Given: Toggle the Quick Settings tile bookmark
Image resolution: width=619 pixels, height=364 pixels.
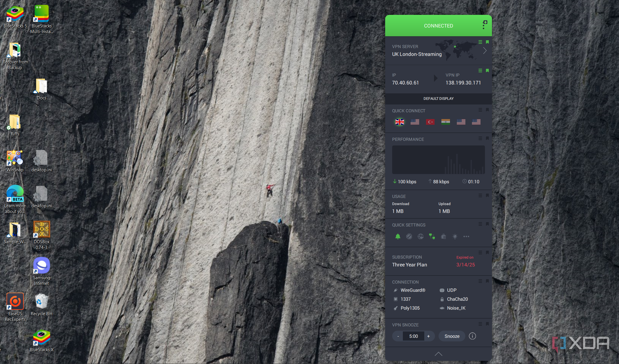Looking at the screenshot, I should (487, 224).
